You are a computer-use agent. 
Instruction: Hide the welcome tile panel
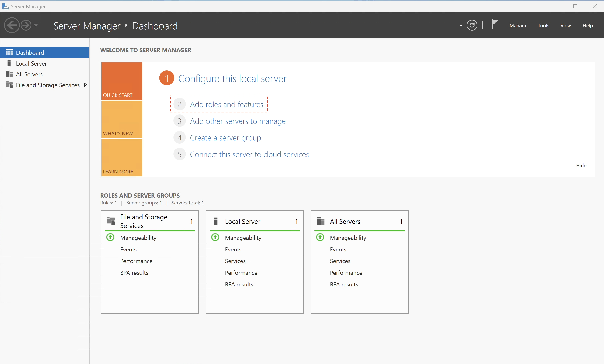point(581,166)
